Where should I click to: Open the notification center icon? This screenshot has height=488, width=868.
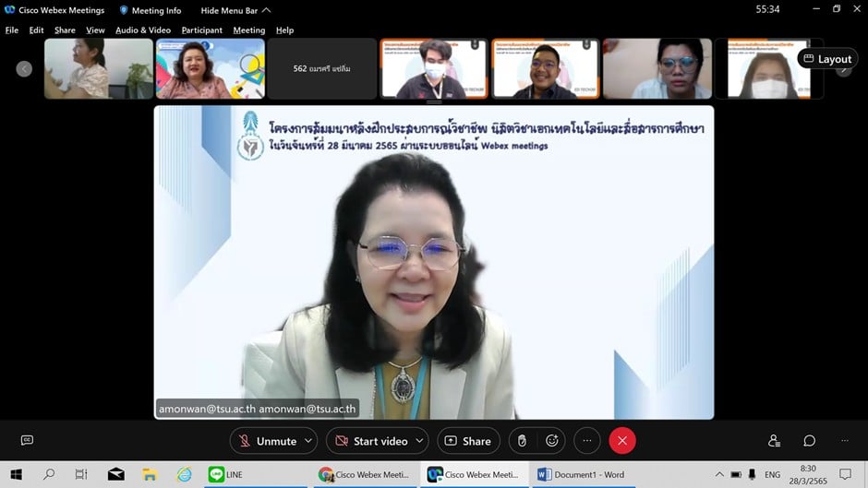pyautogui.click(x=845, y=475)
